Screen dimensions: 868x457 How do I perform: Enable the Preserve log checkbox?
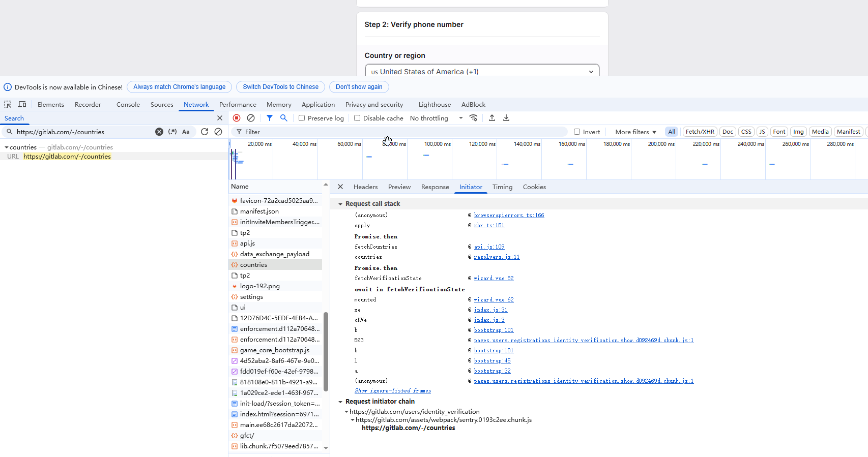pyautogui.click(x=302, y=118)
